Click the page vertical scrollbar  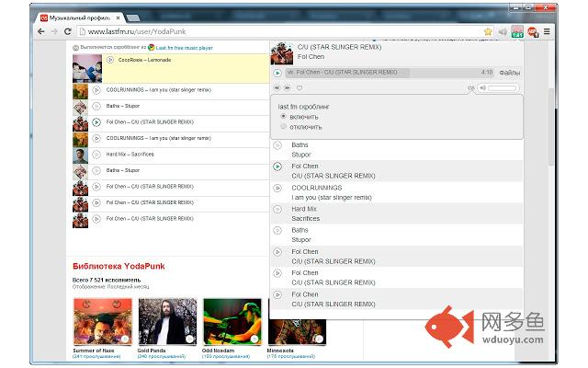tap(551, 128)
